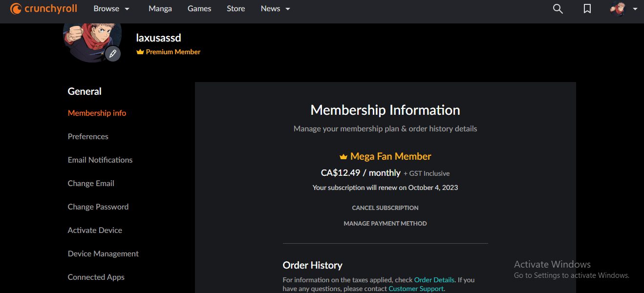Viewport: 644px width, 293px height.
Task: Click the Premium Member crown icon
Action: [140, 52]
